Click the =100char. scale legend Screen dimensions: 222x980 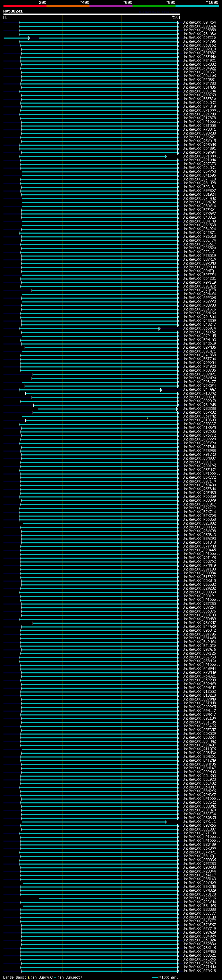tap(165, 977)
